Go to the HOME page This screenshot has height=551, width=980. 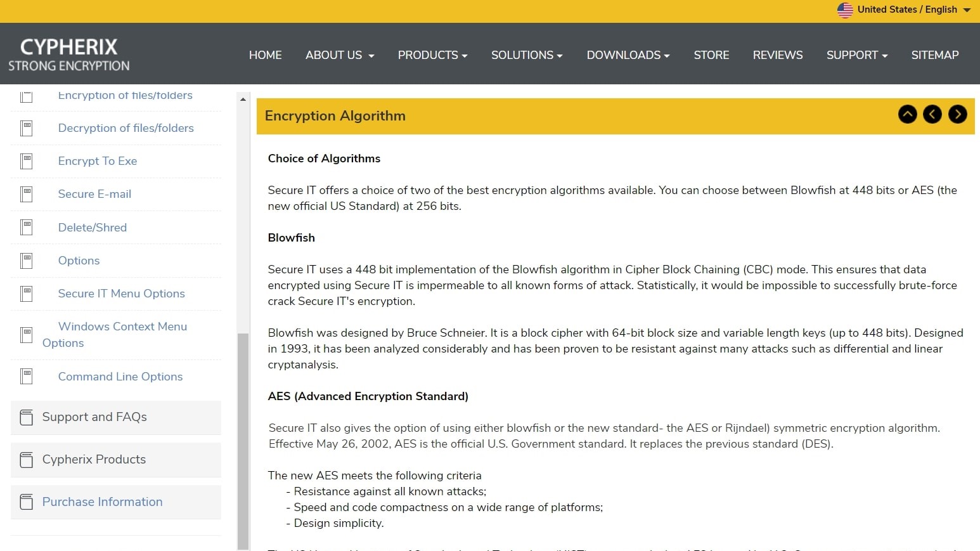tap(265, 55)
